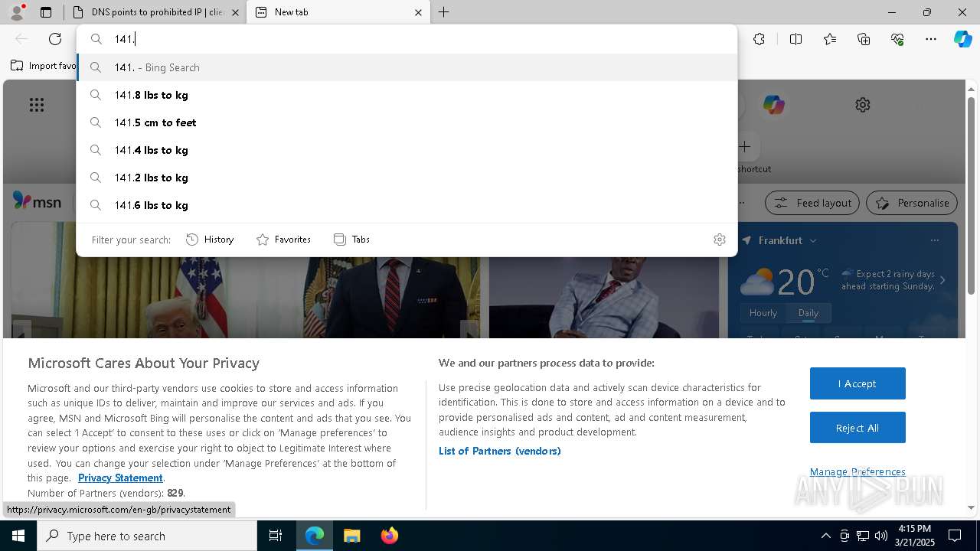
Task: Open File Explorer from taskbar
Action: [351, 536]
